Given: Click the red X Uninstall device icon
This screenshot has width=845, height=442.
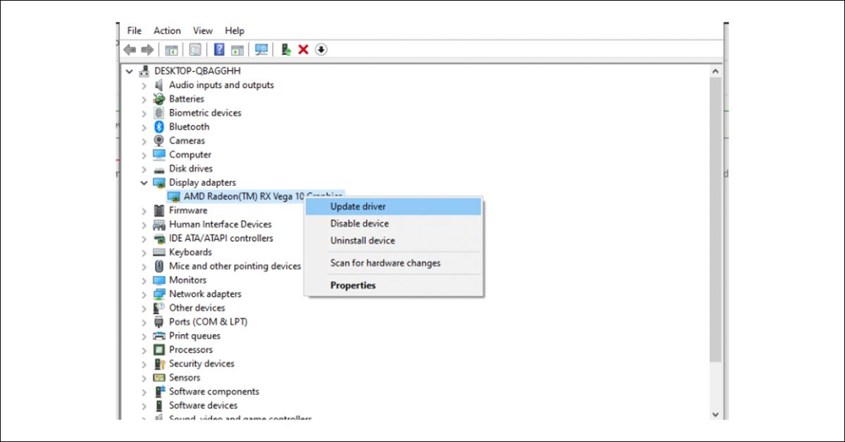Looking at the screenshot, I should 303,50.
